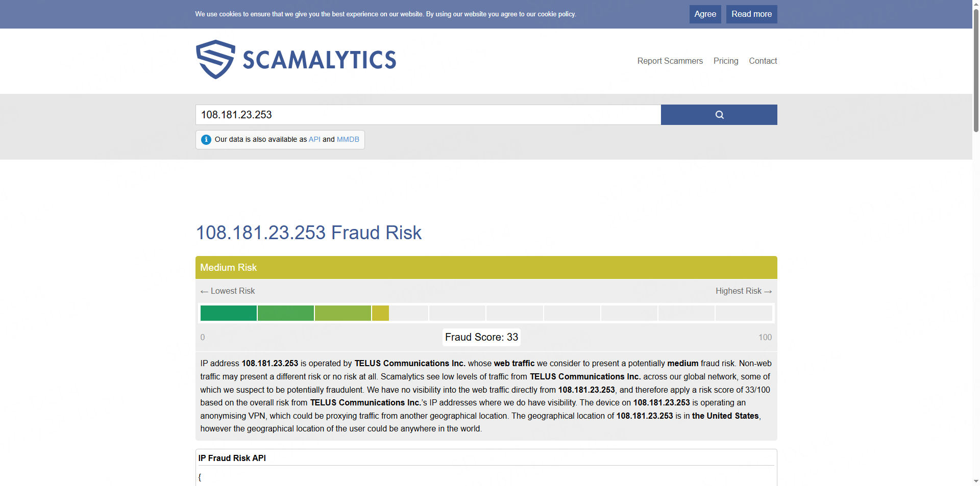Click the yellow partial risk bar segment
The image size is (980, 486).
(x=380, y=313)
